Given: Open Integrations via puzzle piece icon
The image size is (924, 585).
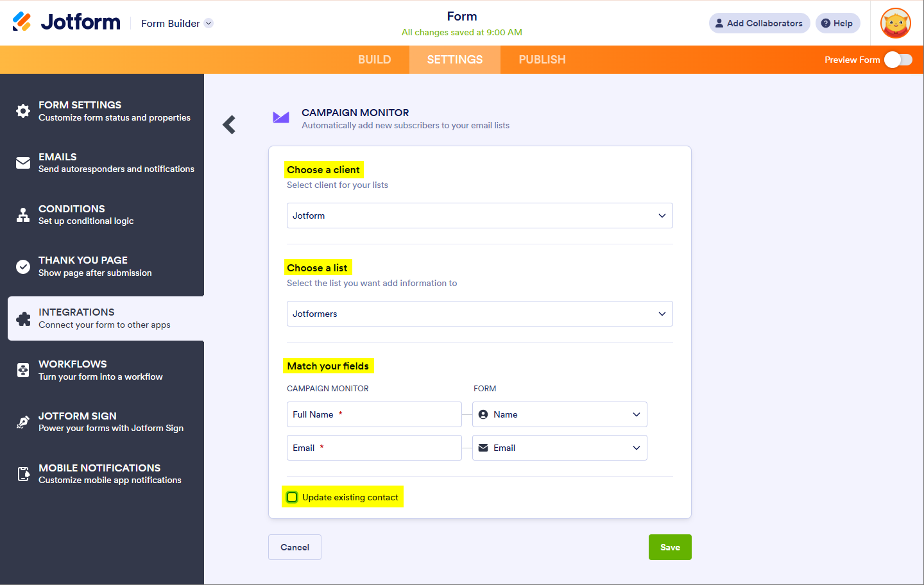Looking at the screenshot, I should coord(23,319).
